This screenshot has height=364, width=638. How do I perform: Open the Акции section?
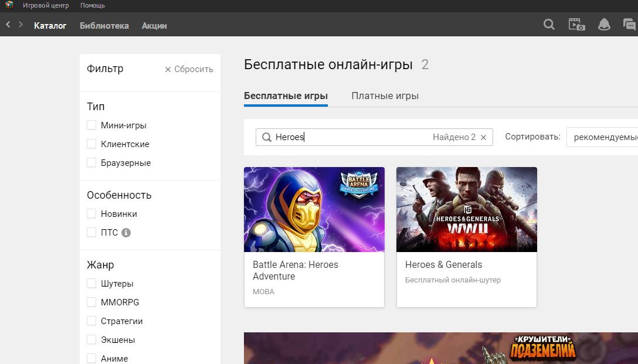[154, 26]
